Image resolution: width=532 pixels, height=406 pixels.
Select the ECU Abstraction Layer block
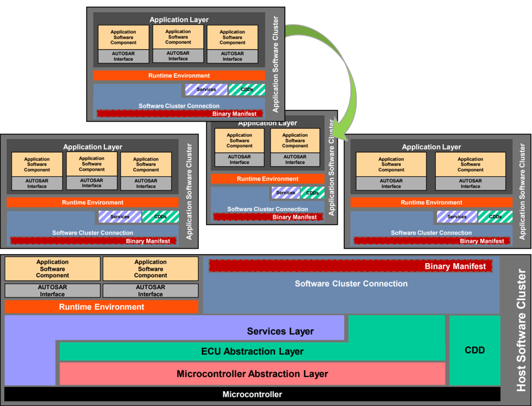click(252, 352)
